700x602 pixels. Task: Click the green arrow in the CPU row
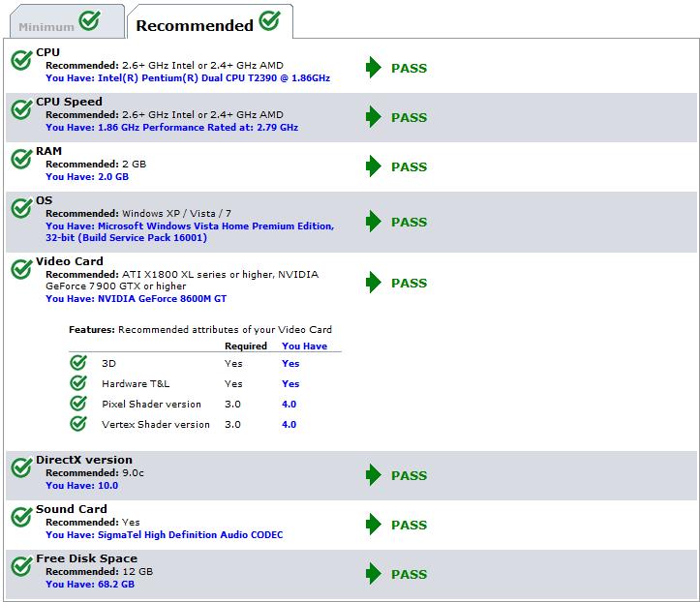pyautogui.click(x=373, y=68)
